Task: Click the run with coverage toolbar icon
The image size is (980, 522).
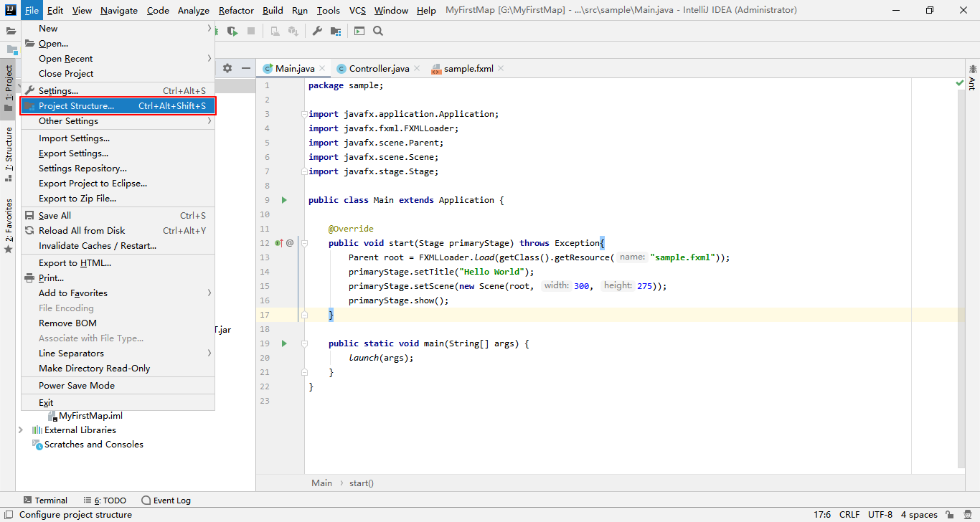Action: coord(232,31)
